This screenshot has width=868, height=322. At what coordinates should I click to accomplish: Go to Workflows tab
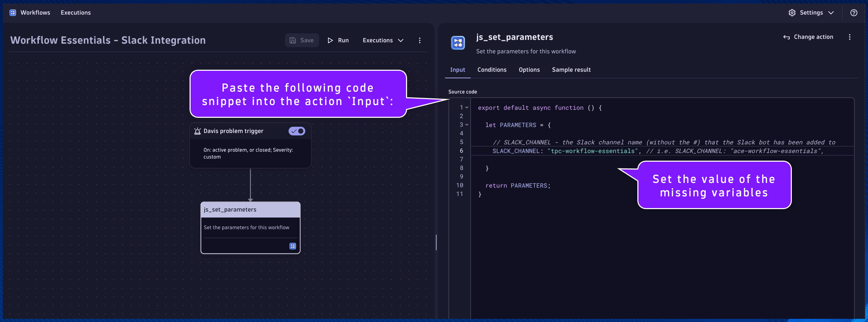pos(35,13)
